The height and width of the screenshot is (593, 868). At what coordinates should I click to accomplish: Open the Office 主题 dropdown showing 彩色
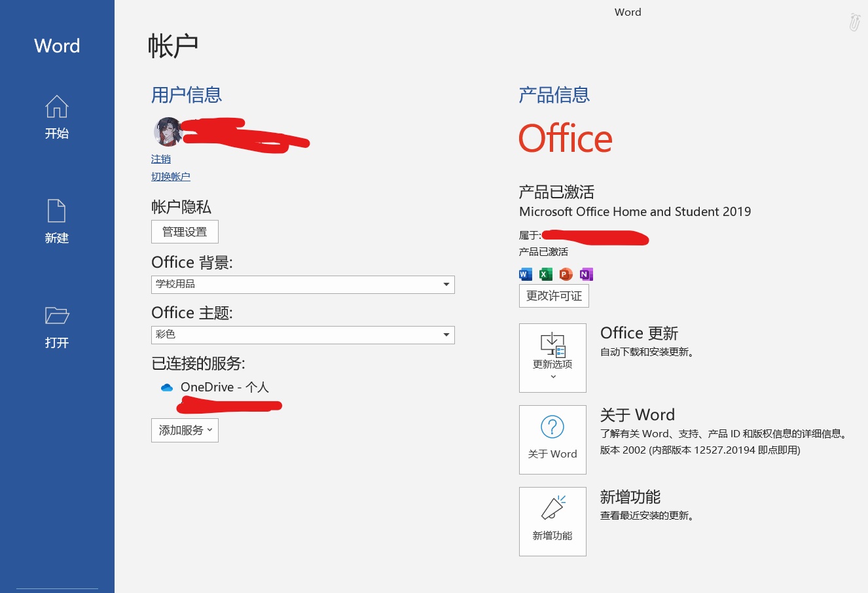point(303,334)
